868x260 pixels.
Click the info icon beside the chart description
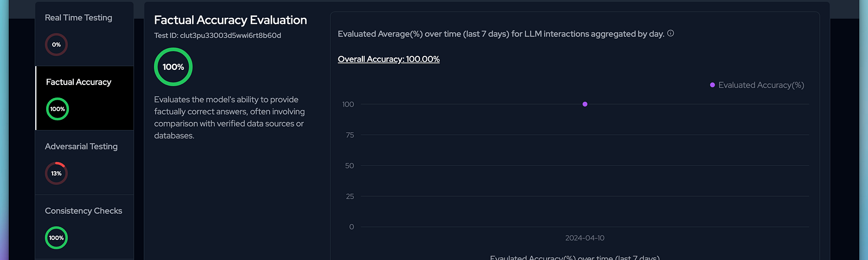pos(671,34)
